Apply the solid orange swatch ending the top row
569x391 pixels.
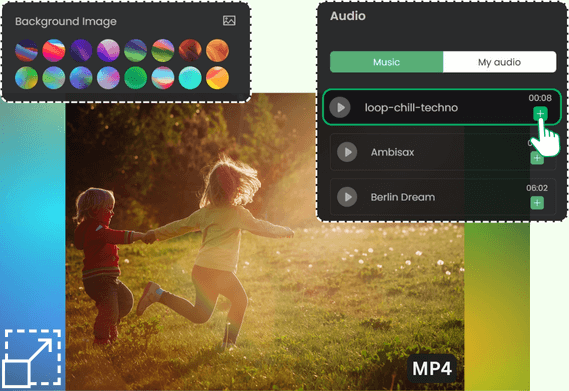217,50
